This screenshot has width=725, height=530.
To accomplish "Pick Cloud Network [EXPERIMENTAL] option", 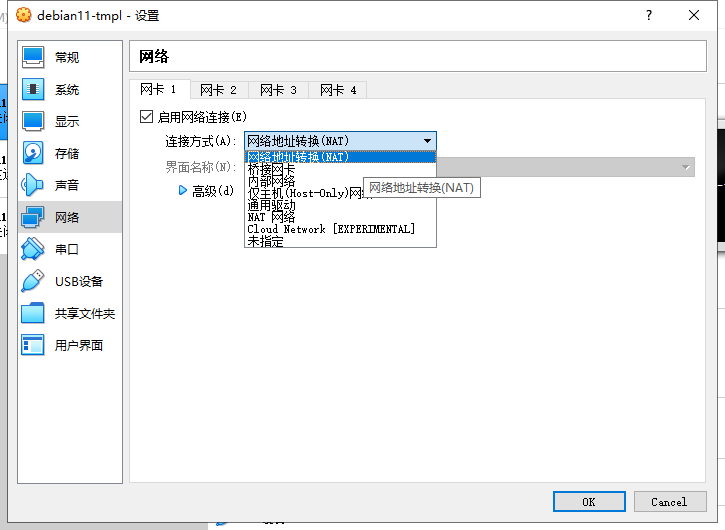I will click(x=330, y=229).
